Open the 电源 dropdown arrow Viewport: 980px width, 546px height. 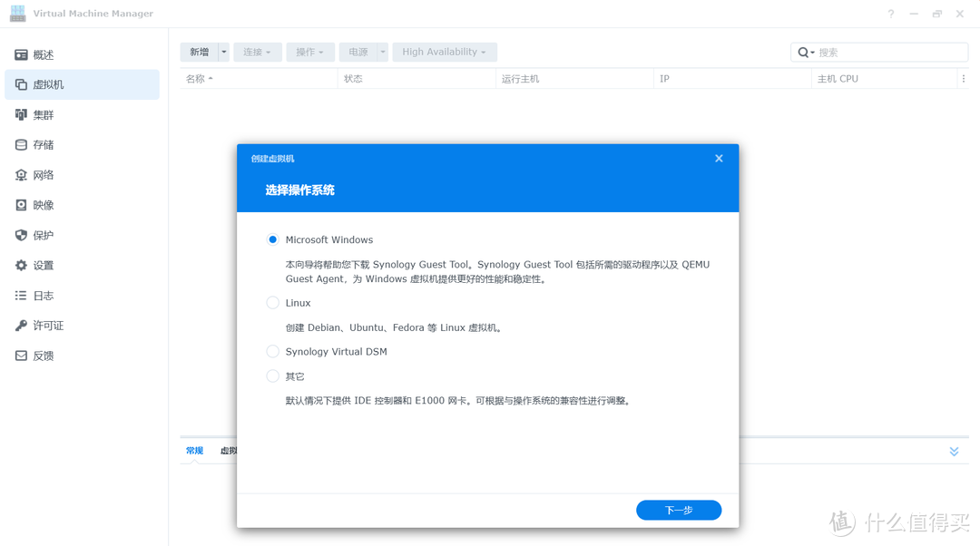coord(383,52)
